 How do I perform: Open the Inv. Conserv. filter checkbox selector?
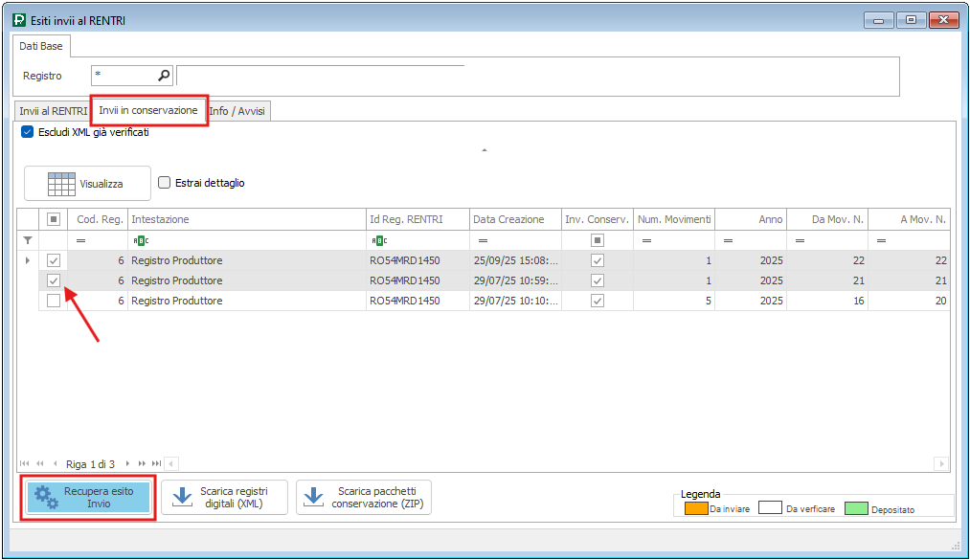click(597, 240)
